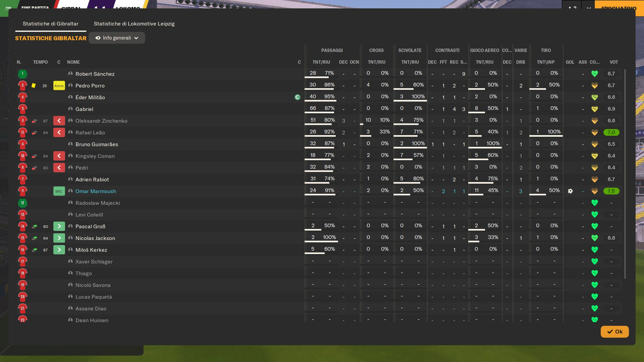Open the Info generali view dropdown

click(x=117, y=38)
